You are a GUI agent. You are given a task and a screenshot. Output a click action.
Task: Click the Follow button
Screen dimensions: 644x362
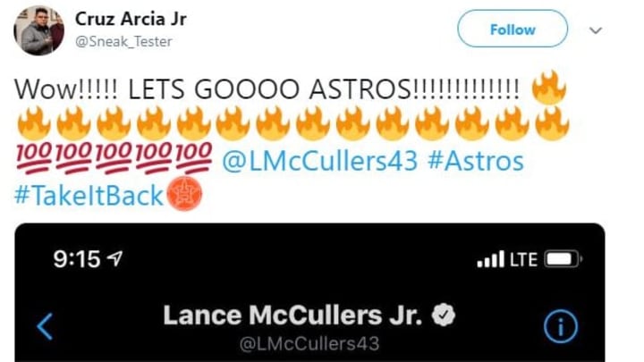pos(513,29)
